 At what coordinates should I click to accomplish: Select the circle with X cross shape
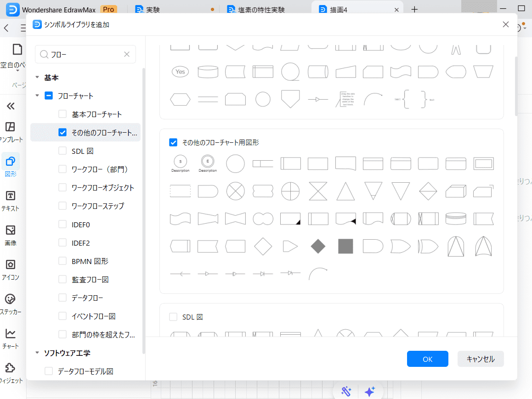click(x=235, y=191)
